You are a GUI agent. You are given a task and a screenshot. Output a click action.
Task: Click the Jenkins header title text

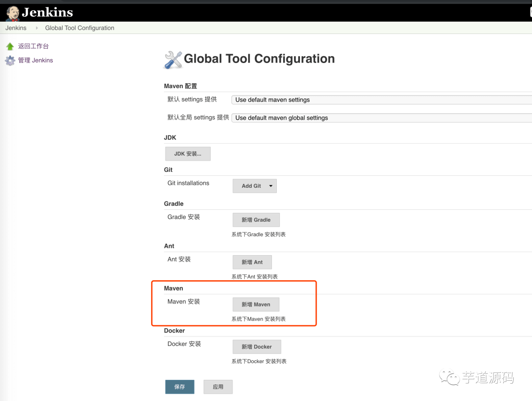[47, 12]
